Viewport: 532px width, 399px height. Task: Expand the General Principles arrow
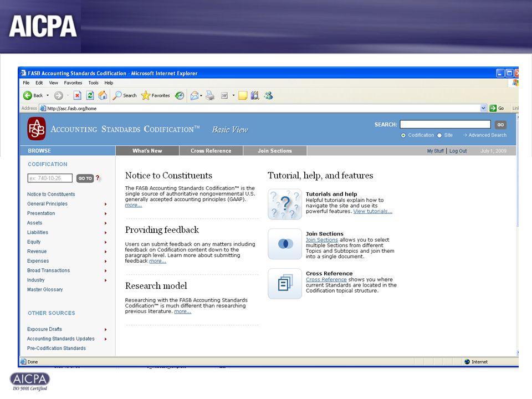tap(105, 204)
